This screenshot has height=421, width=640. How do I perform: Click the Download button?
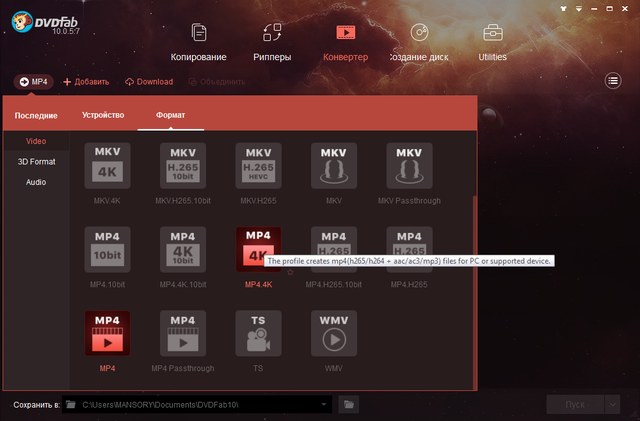[149, 82]
